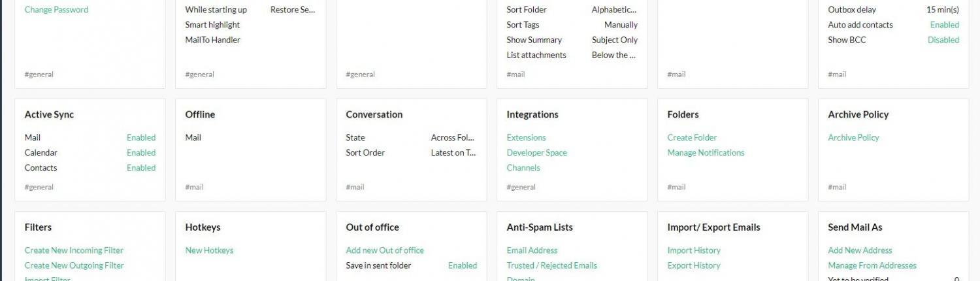This screenshot has height=281, width=980.
Task: Click Contacts label in Active Sync
Action: click(x=41, y=168)
